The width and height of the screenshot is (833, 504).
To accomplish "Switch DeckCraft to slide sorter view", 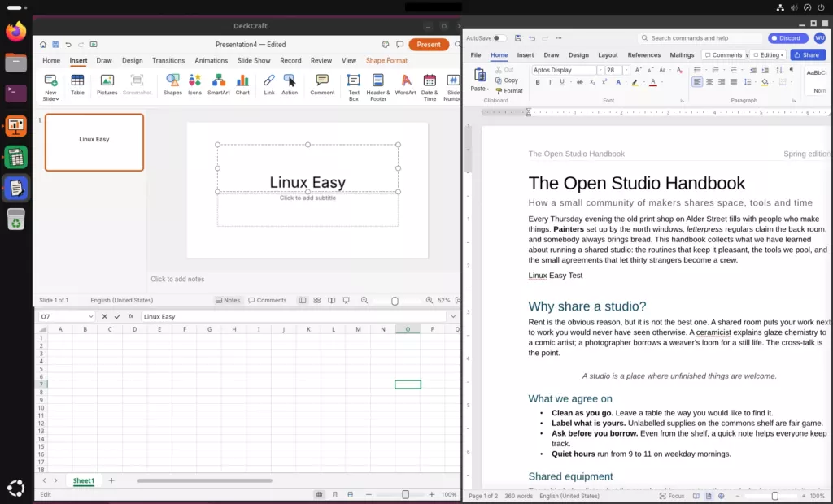I will [x=317, y=300].
